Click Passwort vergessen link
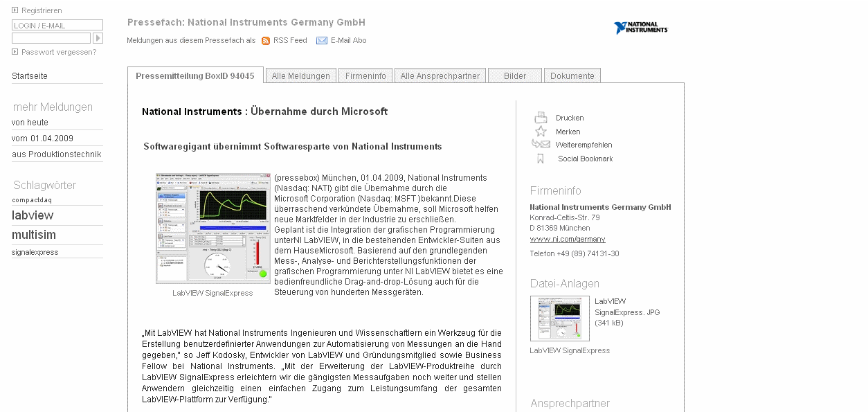The height and width of the screenshot is (412, 868). (x=59, y=52)
